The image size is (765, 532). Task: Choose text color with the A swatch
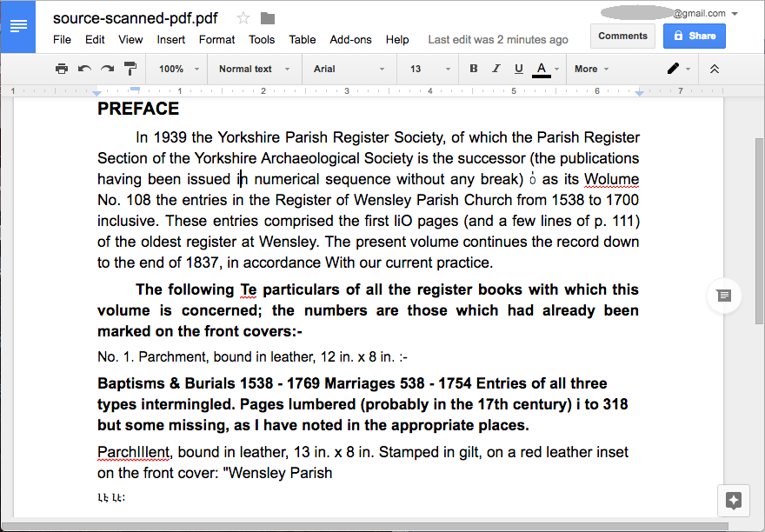point(542,69)
